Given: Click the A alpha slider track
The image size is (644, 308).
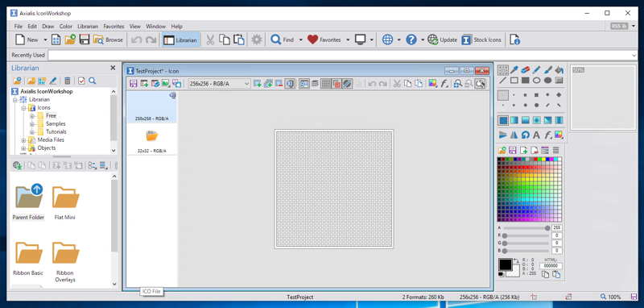Looking at the screenshot, I should (x=526, y=228).
